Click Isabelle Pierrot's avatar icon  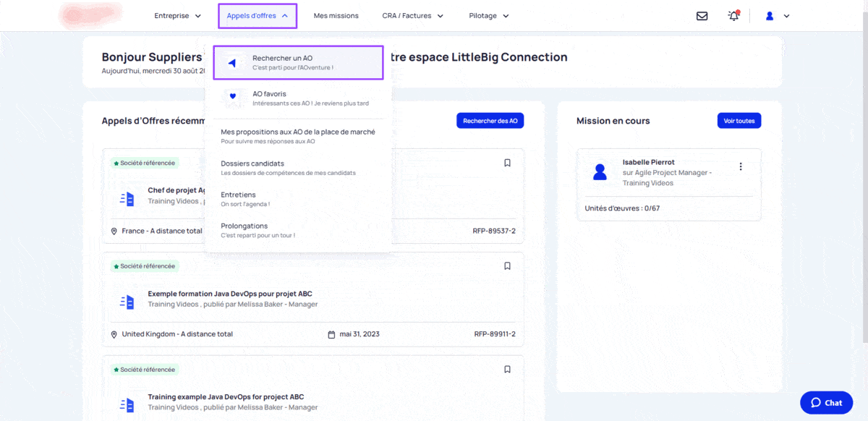click(x=600, y=171)
